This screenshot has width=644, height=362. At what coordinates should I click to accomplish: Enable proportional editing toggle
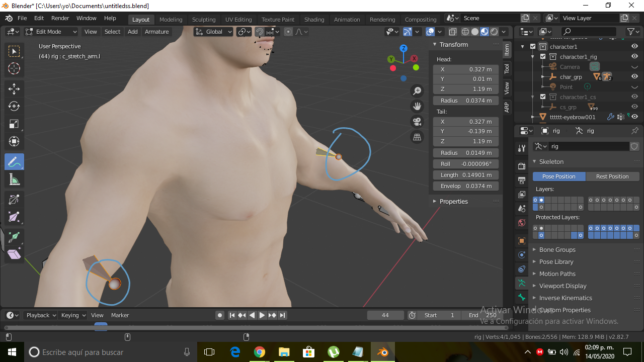(x=288, y=32)
